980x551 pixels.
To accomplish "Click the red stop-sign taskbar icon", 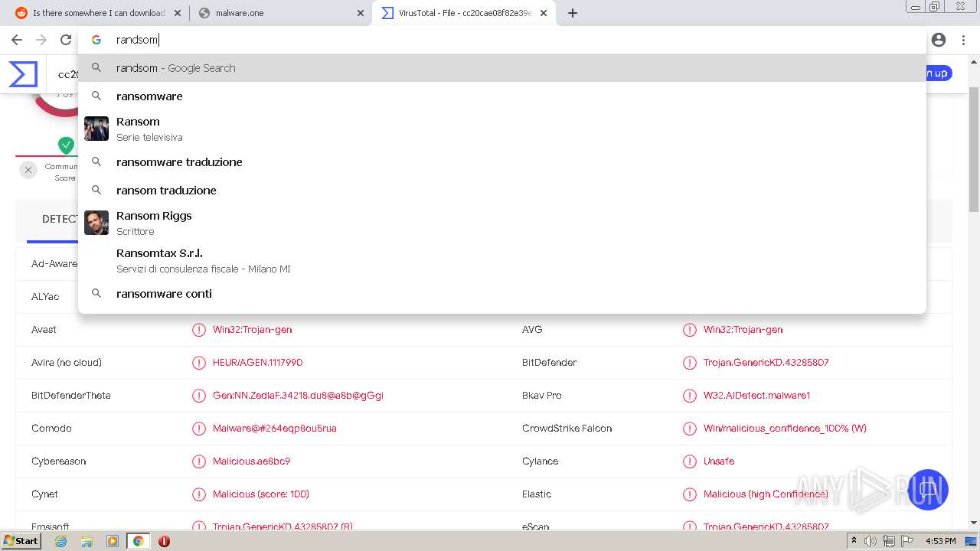I will [x=164, y=541].
